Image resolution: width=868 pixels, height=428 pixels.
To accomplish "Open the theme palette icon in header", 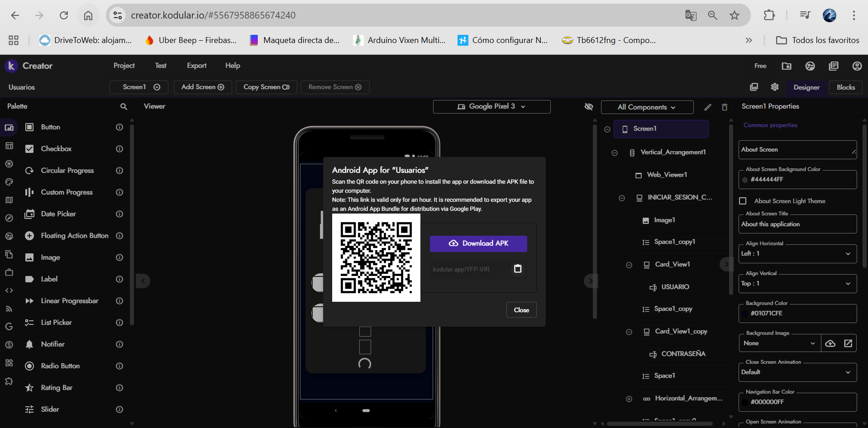I will (x=810, y=66).
